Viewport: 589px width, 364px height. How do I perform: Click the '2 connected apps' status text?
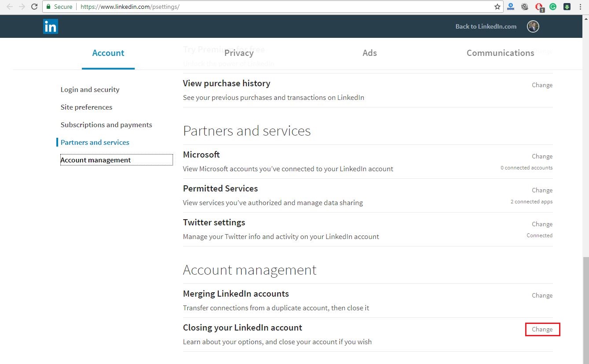click(531, 202)
